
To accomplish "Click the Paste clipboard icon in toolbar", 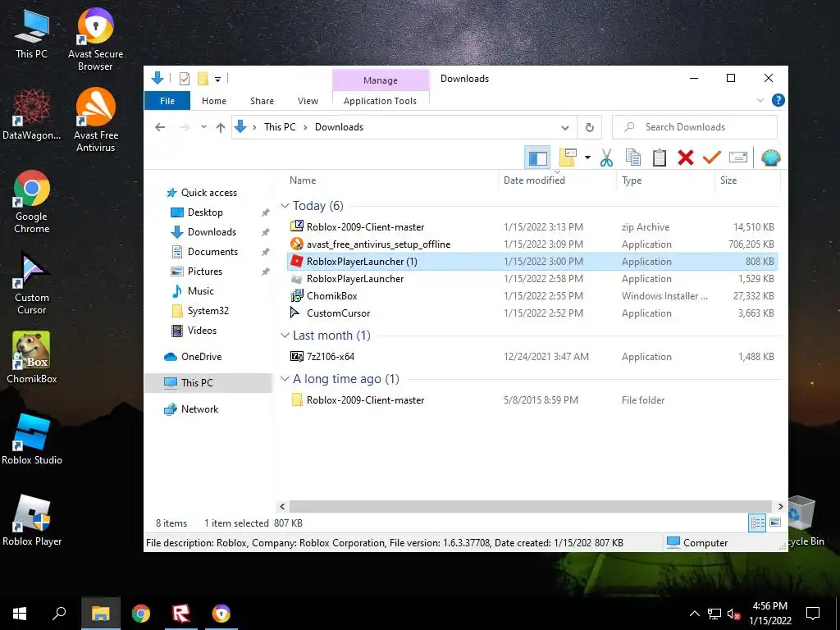I will (x=660, y=157).
